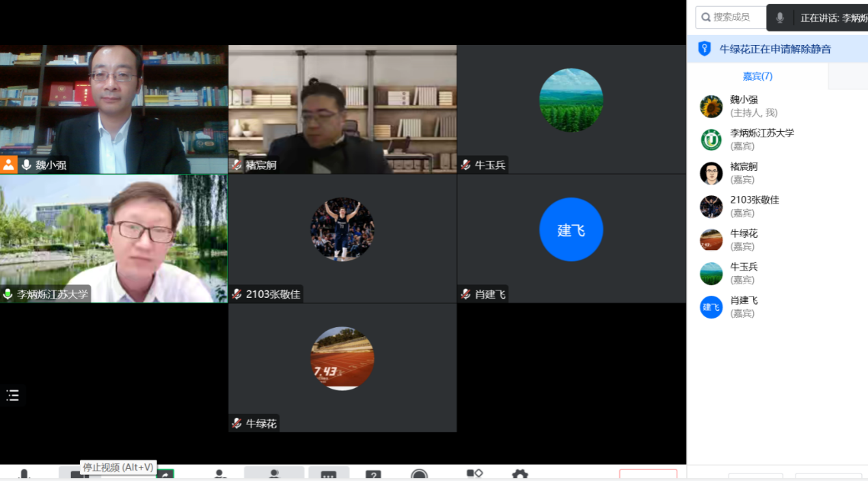Screen dimensions: 868x481
Task: Select the 嘉宾(7) tab
Action: [757, 77]
